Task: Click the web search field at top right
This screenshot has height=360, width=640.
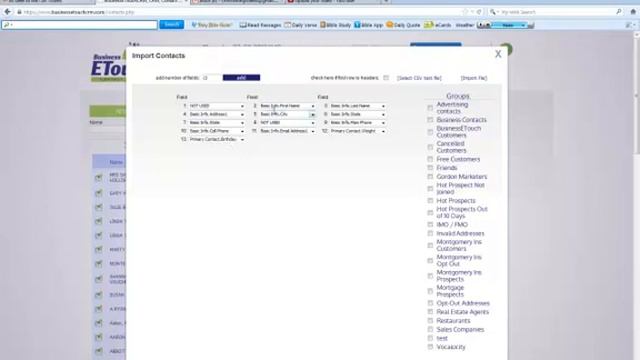Action: point(555,12)
